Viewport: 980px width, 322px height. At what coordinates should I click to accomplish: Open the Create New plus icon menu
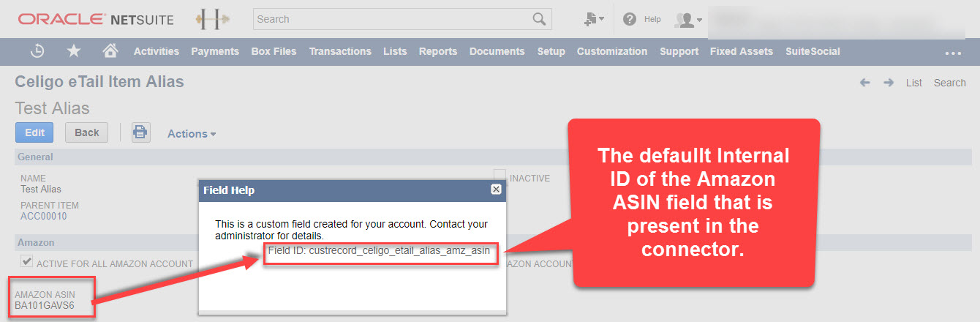[x=594, y=19]
